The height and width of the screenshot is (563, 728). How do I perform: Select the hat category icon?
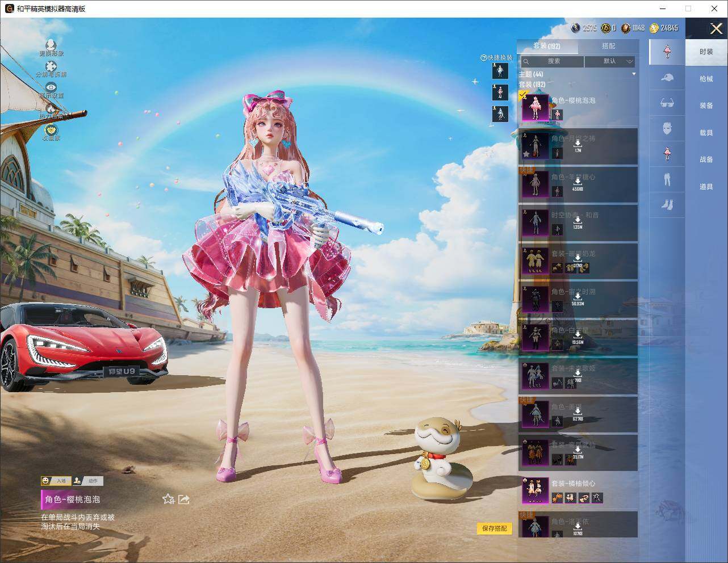667,77
